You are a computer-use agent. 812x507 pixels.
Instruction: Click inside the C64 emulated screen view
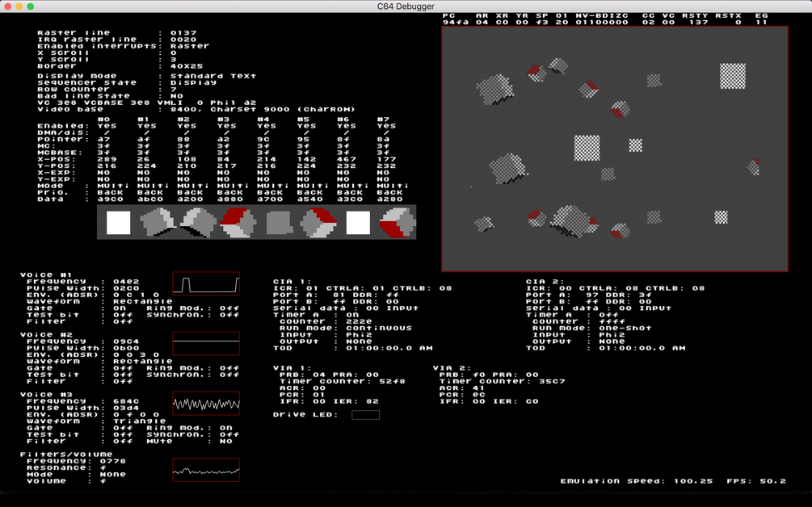pyautogui.click(x=614, y=149)
